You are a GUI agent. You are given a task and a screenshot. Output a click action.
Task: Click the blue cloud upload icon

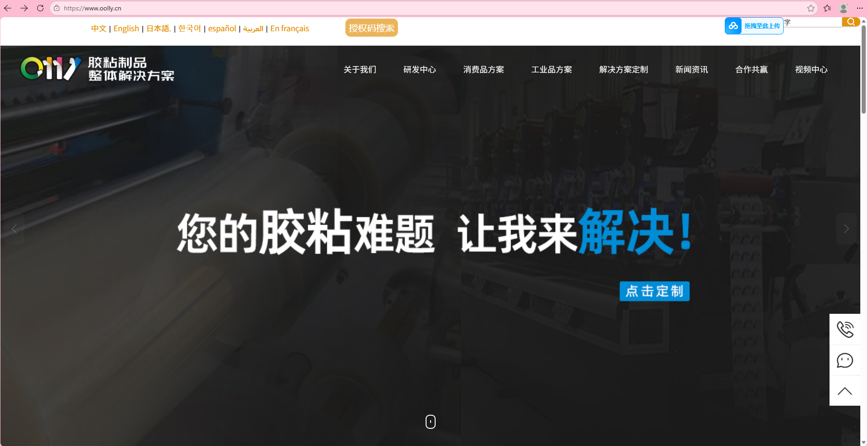click(733, 26)
